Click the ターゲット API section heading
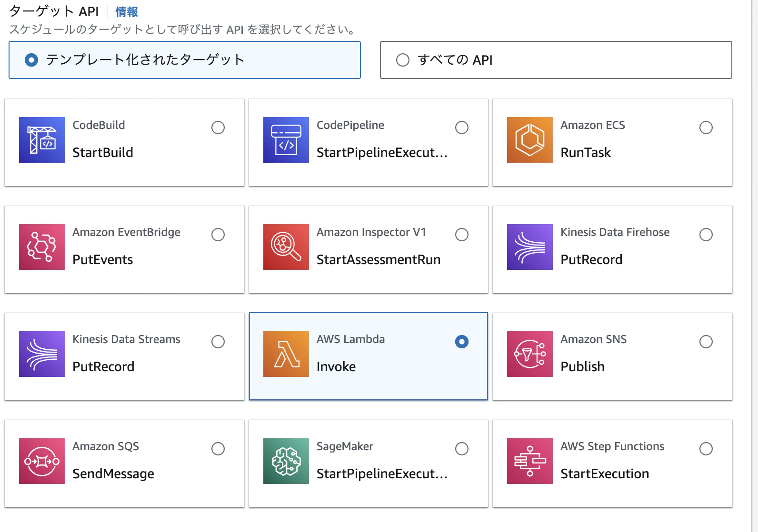Viewport: 758px width, 532px height. pos(54,11)
